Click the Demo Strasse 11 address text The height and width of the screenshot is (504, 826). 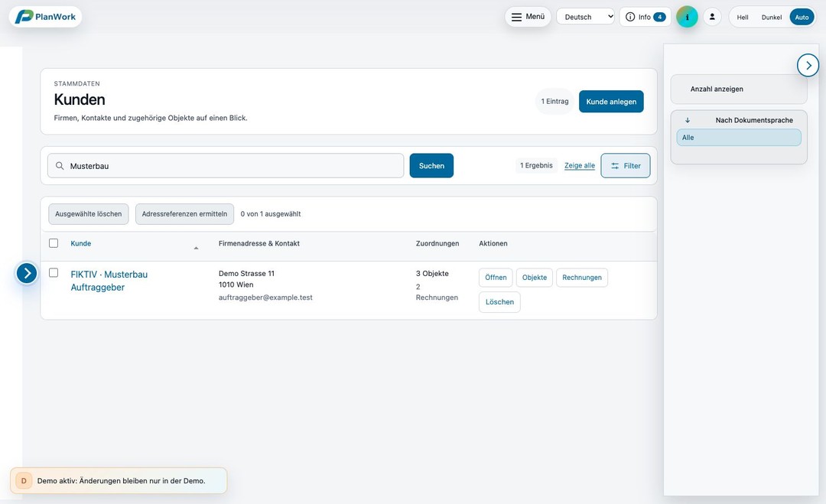click(246, 273)
